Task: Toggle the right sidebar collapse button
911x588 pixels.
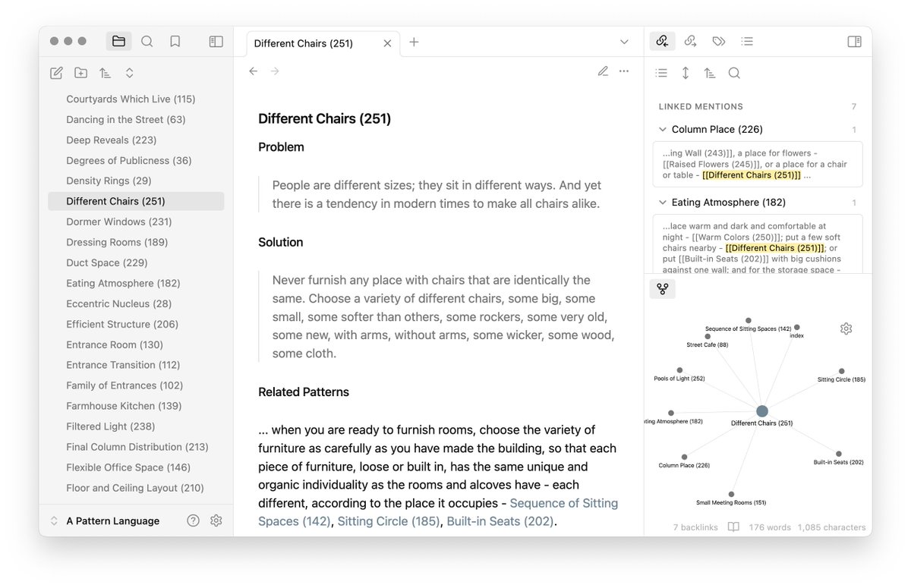Action: [x=854, y=42]
